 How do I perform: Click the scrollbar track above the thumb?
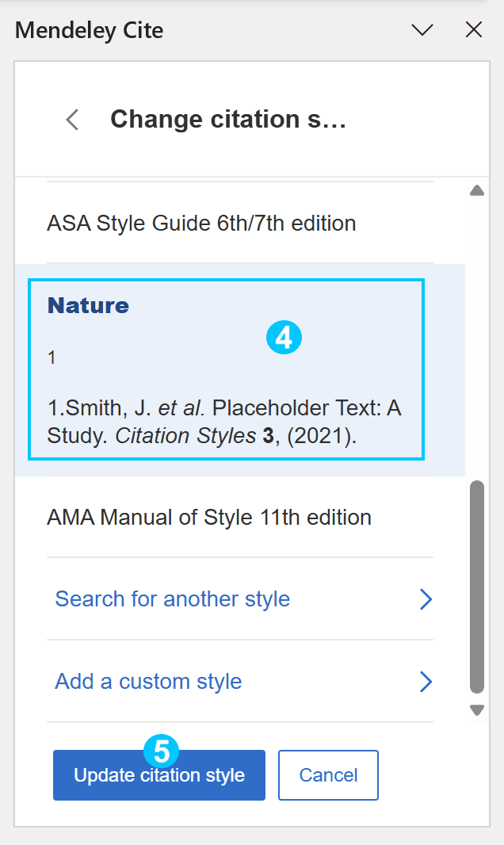click(477, 338)
